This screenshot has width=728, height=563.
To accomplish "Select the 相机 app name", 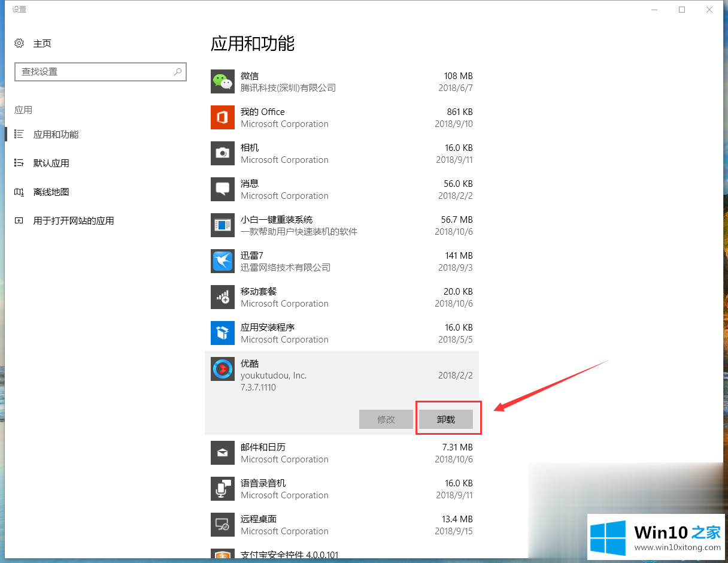I will pos(250,147).
